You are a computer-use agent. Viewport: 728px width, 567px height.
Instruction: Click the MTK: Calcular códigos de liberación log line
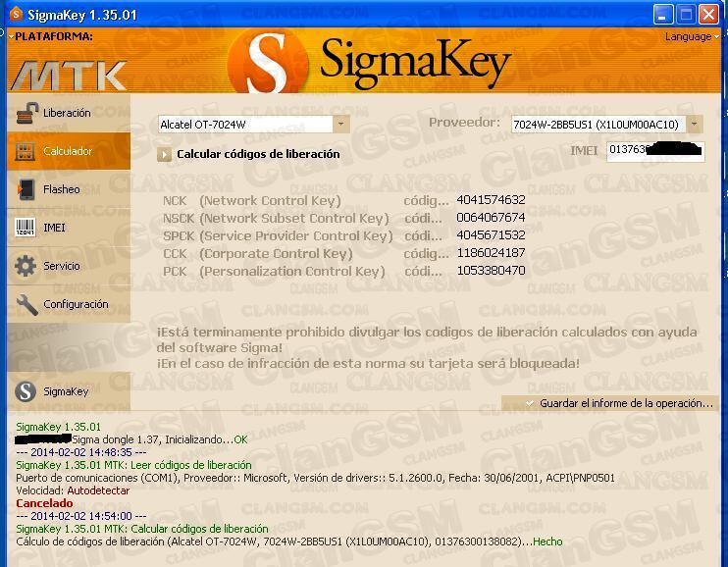coord(142,529)
